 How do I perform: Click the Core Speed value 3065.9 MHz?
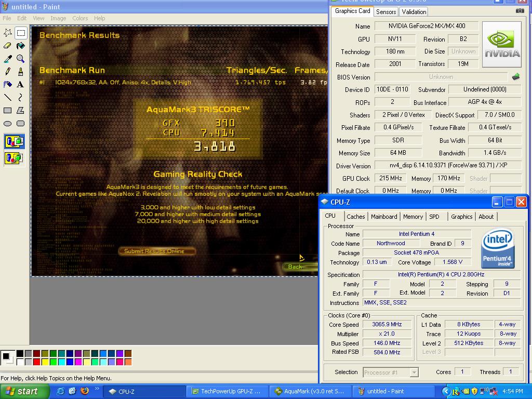(x=387, y=324)
